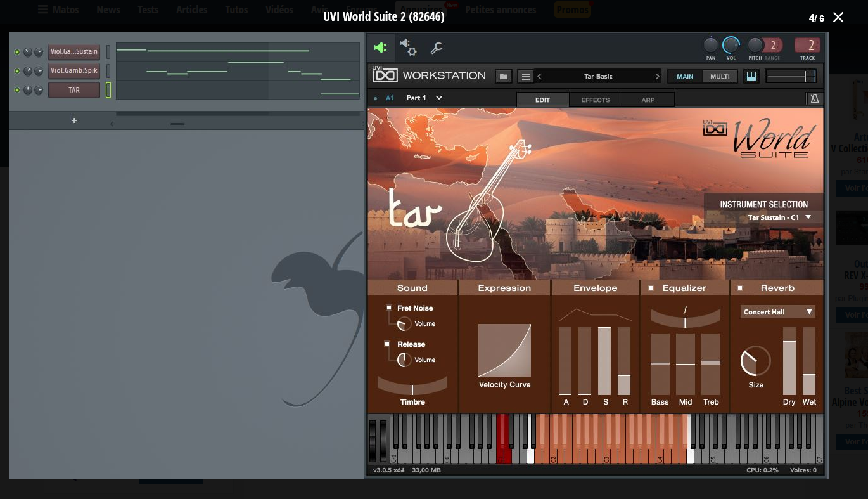The image size is (868, 499).
Task: Click the TRACK number value 2
Action: coord(807,45)
